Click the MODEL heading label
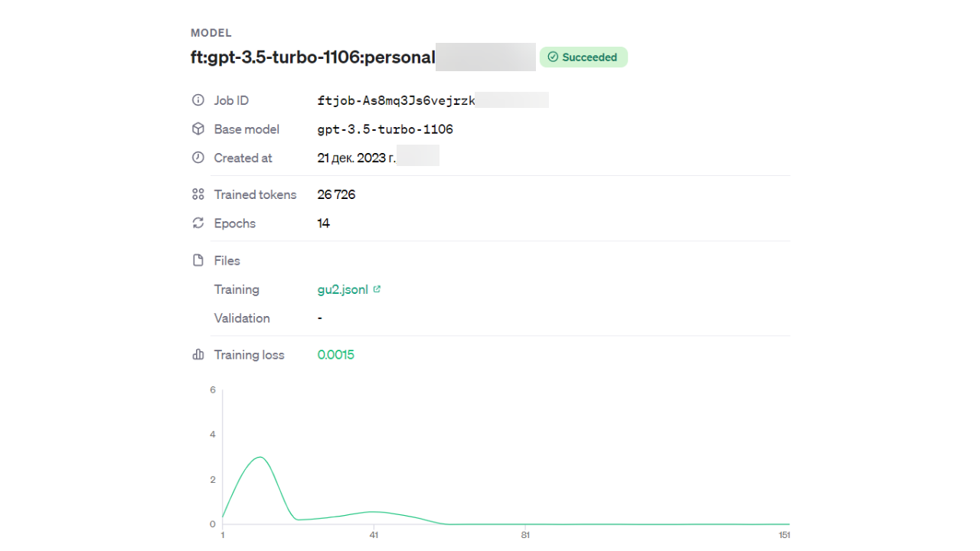The height and width of the screenshot is (551, 980). click(x=211, y=33)
